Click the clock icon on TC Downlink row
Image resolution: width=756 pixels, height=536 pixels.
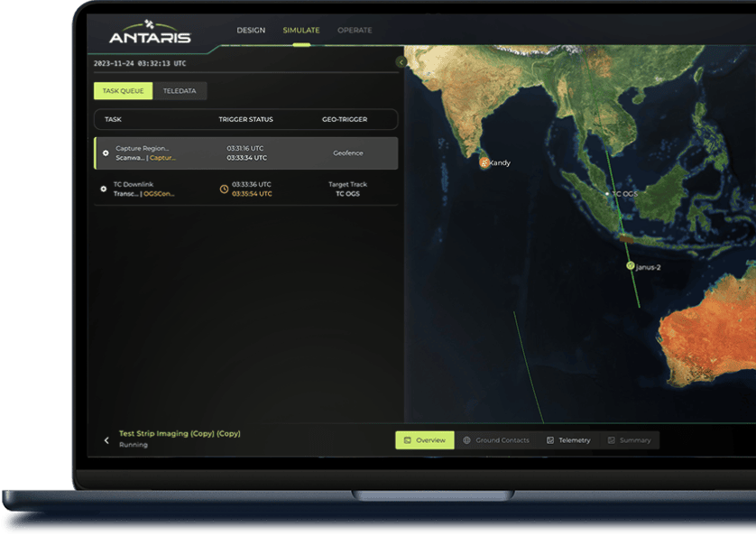224,189
